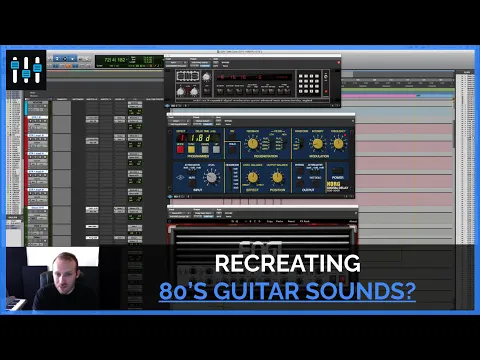The width and height of the screenshot is (480, 360).
Task: Toggle the WET SOLO switch in Output section
Action: point(315,182)
